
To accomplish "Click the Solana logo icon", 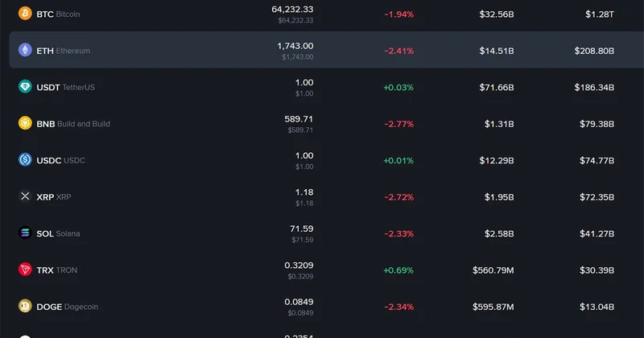I will click(25, 233).
